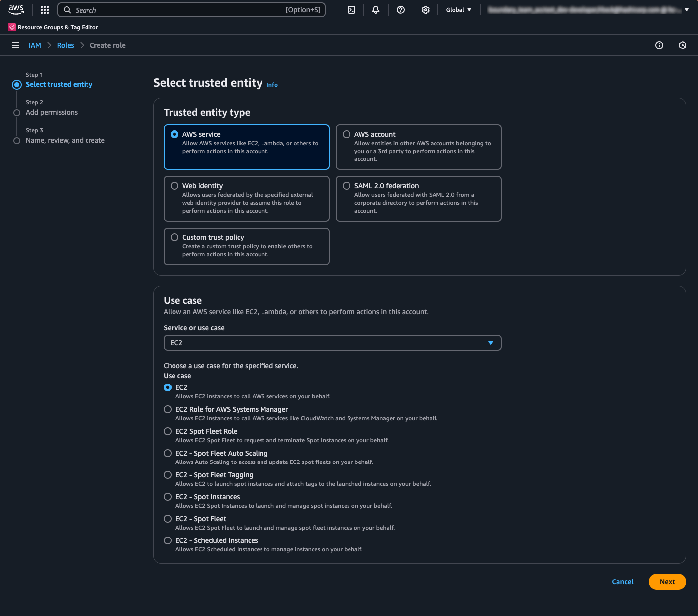Click the Resource Groups & Tag Editor icon
This screenshot has width=698, height=616.
[x=12, y=27]
